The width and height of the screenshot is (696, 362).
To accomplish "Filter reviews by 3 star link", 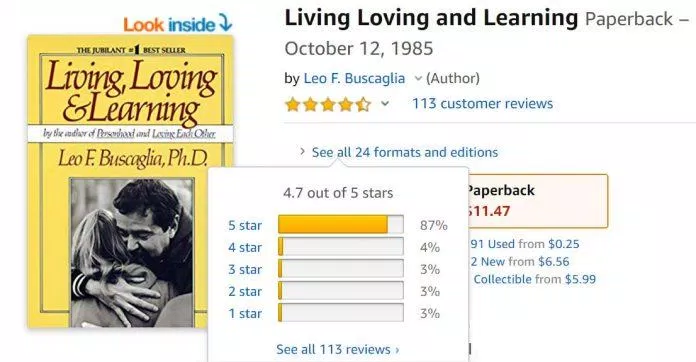I will pos(245,270).
